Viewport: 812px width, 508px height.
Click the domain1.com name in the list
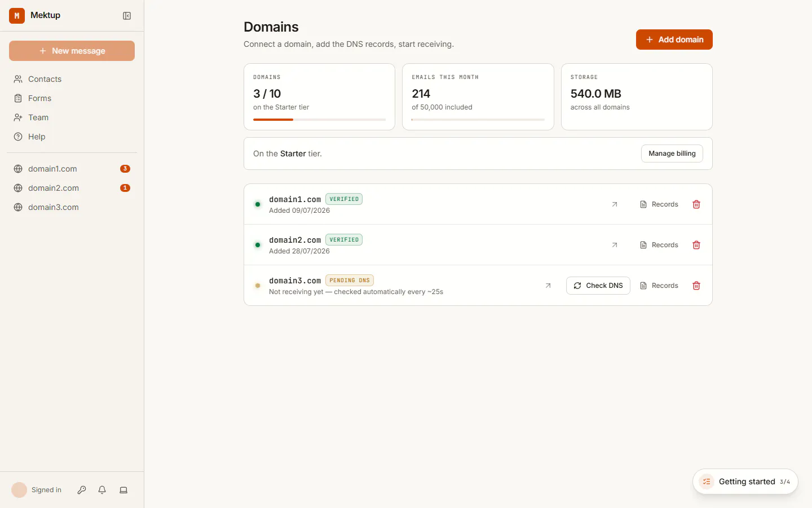click(295, 199)
